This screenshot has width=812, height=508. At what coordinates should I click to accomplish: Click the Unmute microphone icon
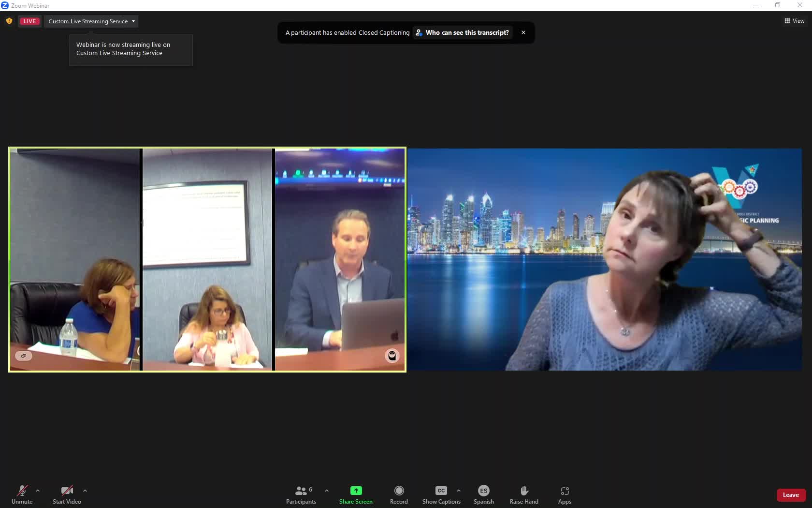pyautogui.click(x=22, y=491)
